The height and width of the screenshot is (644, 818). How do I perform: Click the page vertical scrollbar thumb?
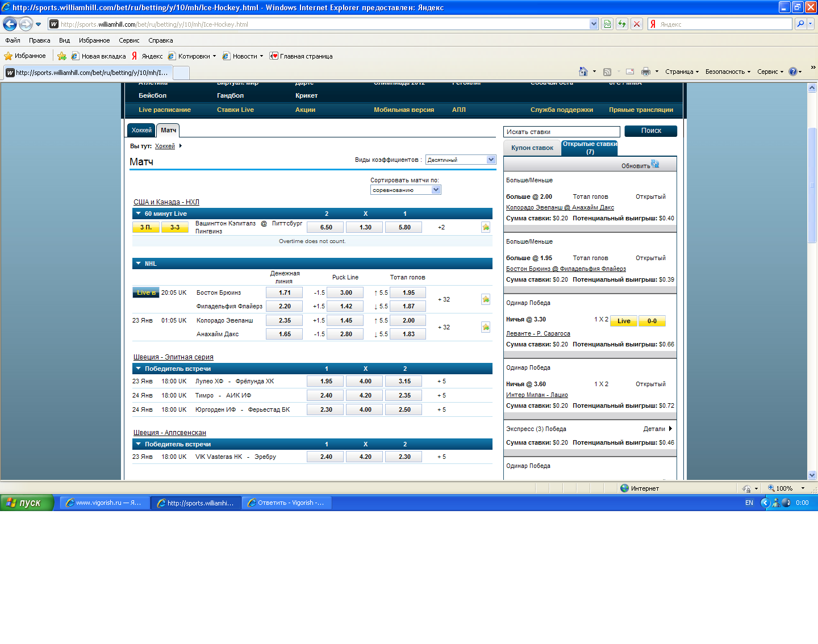click(x=812, y=185)
